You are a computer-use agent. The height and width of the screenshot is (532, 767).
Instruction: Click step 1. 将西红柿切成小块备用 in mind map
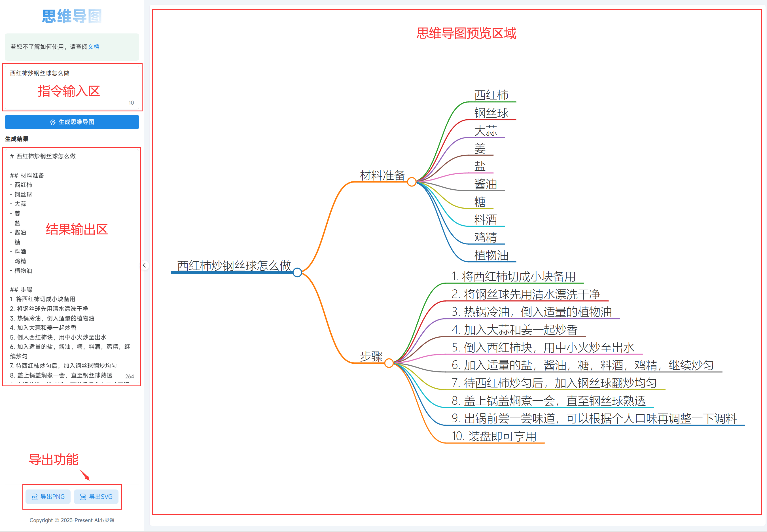click(x=514, y=276)
